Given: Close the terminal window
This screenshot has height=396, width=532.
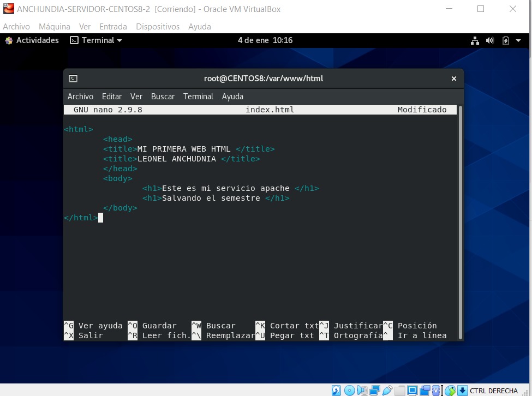Looking at the screenshot, I should (453, 79).
